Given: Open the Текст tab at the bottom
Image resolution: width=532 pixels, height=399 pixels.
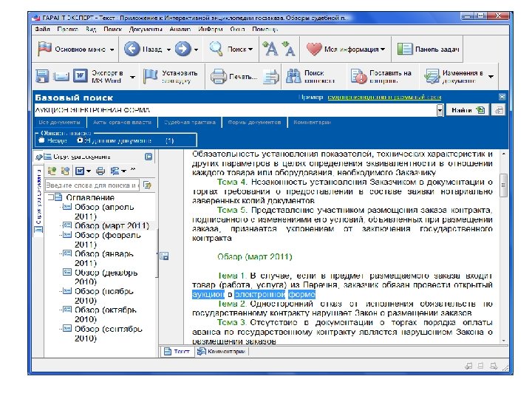Looking at the screenshot, I should 177,352.
